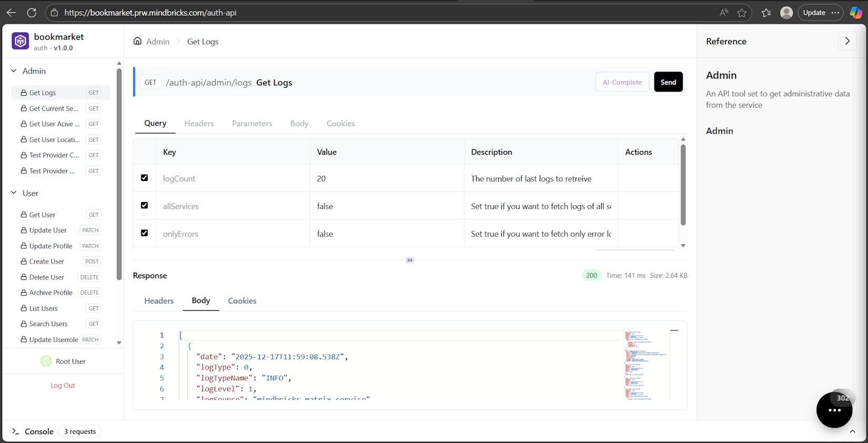The width and height of the screenshot is (868, 443).
Task: Click the home icon in breadcrumb
Action: (137, 41)
